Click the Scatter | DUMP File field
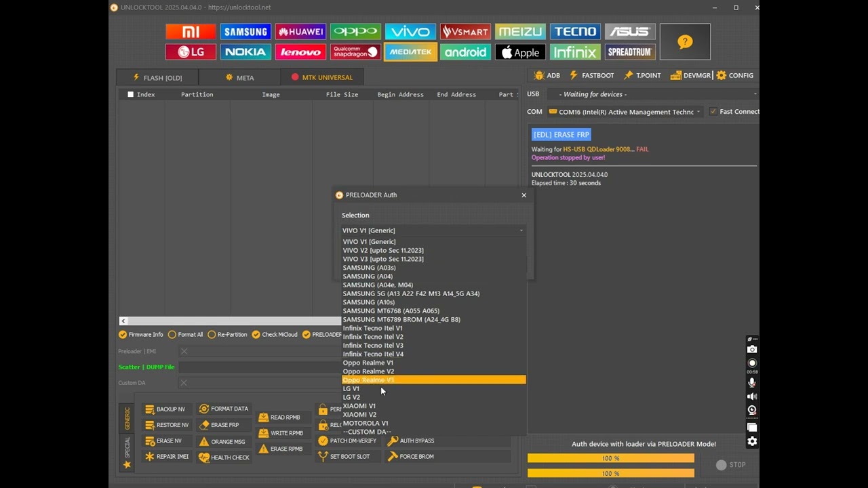Screen dimensions: 868x488 pyautogui.click(x=261, y=367)
